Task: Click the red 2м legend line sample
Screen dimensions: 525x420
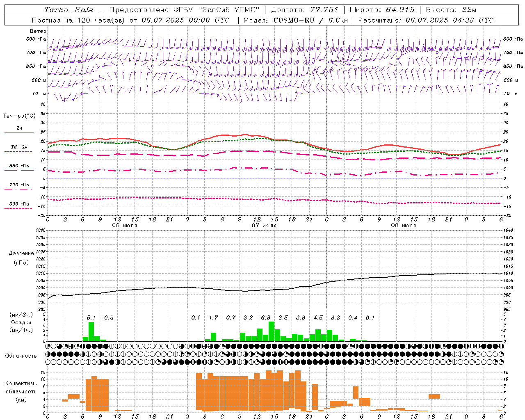Action: 19,133
